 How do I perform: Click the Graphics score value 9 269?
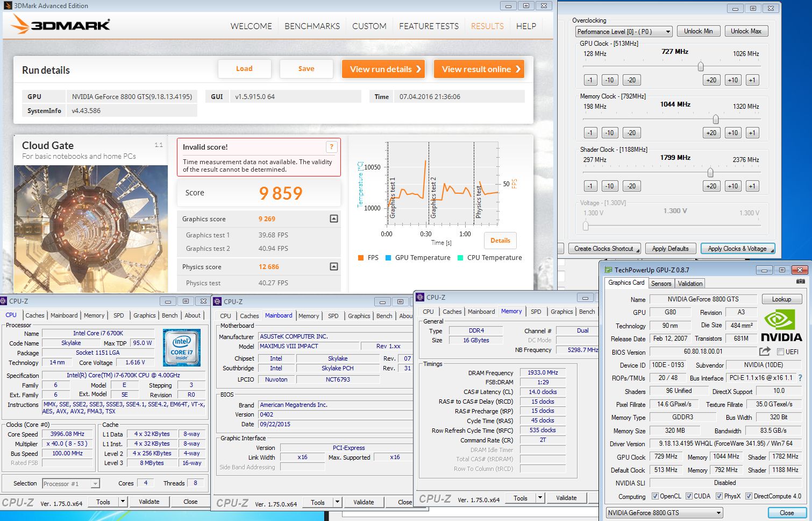click(267, 219)
